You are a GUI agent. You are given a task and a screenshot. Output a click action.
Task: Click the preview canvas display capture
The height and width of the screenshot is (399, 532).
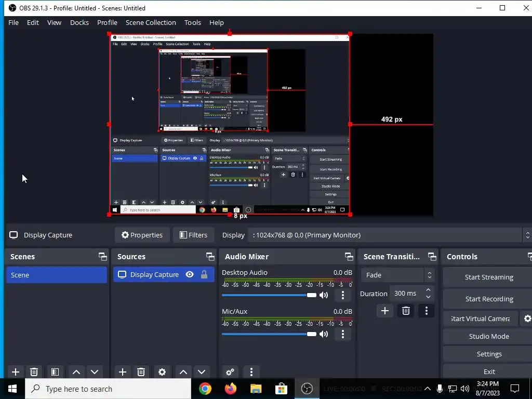click(229, 124)
